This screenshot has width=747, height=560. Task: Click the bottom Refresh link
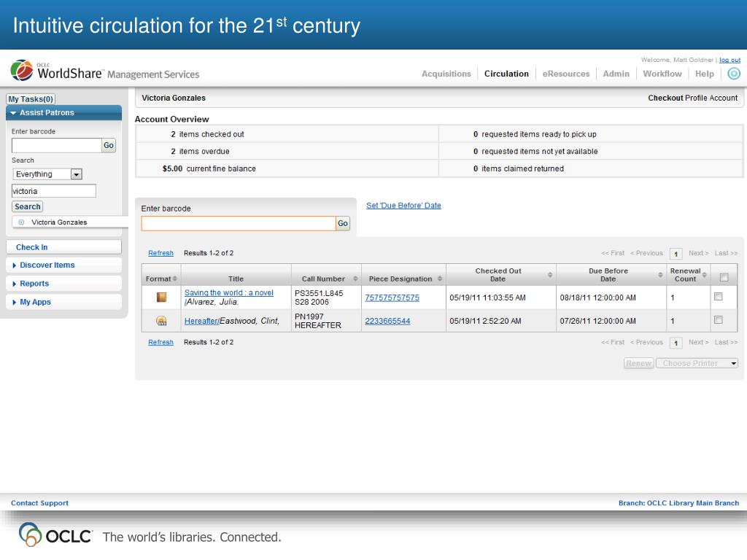click(x=160, y=342)
